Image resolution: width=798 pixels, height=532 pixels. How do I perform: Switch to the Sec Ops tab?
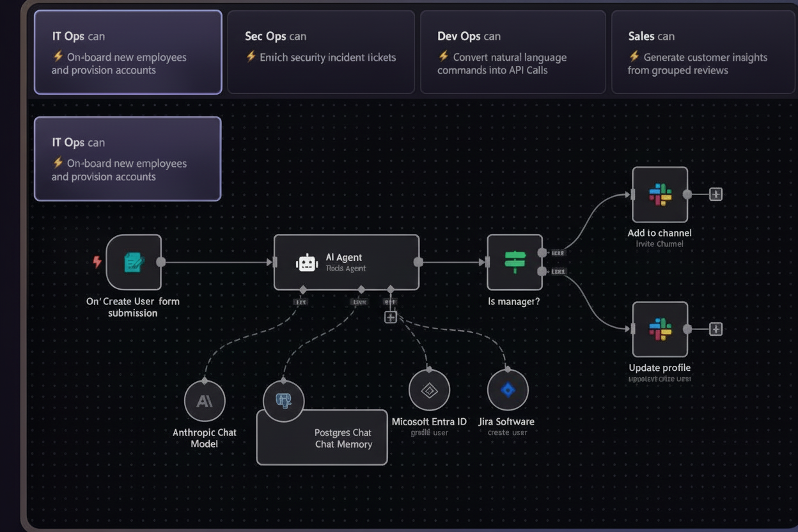[320, 52]
